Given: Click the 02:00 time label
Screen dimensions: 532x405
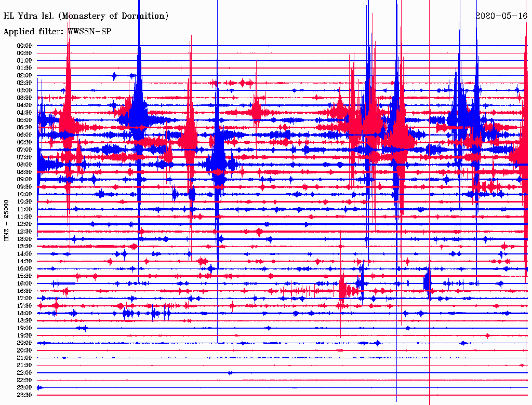Looking at the screenshot, I should (24, 75).
